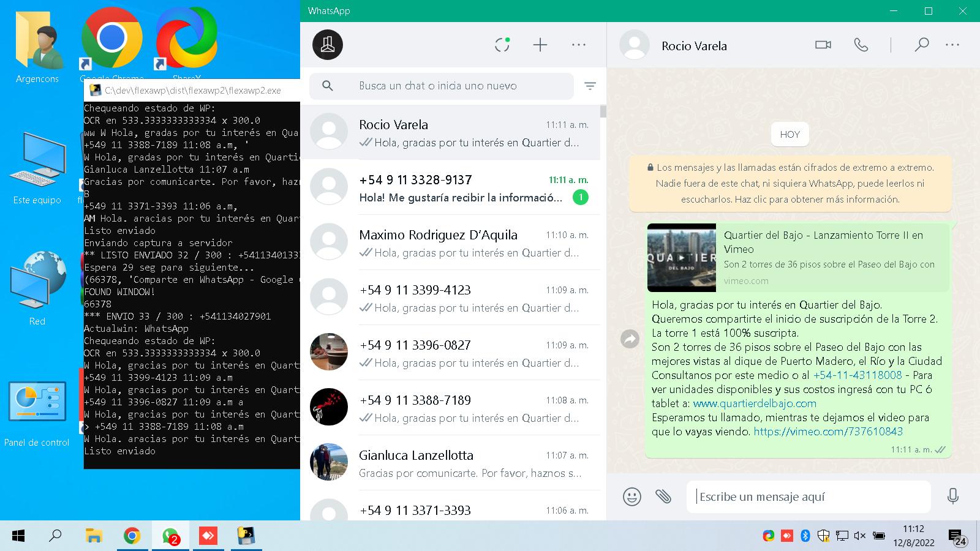Open Panel de control desktop icon

click(37, 414)
